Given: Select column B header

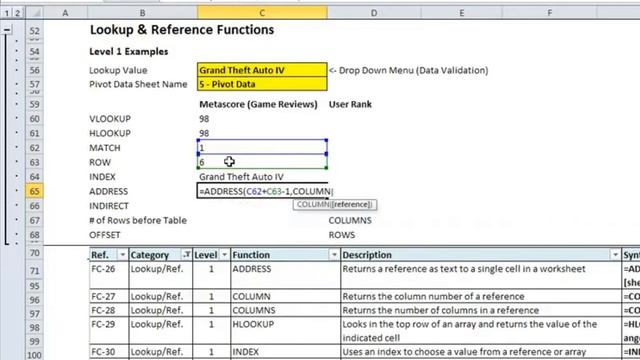Looking at the screenshot, I should [x=142, y=13].
